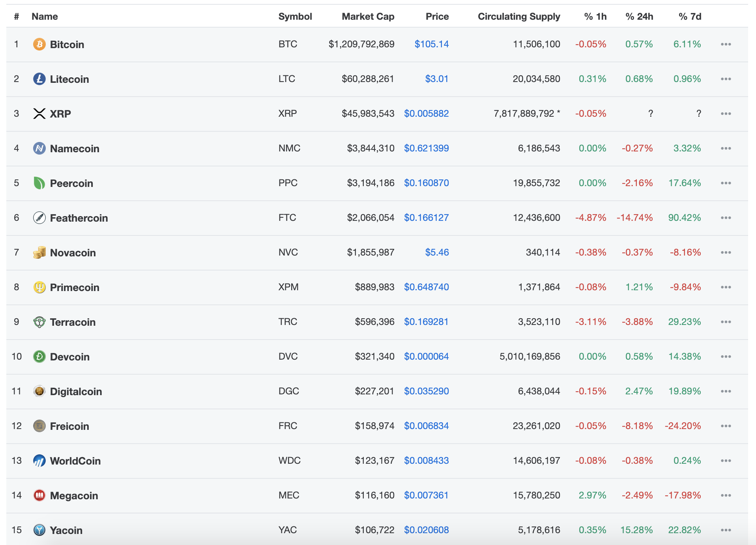This screenshot has height=545, width=756.
Task: Click Terracoin market cap $596,396
Action: [375, 322]
